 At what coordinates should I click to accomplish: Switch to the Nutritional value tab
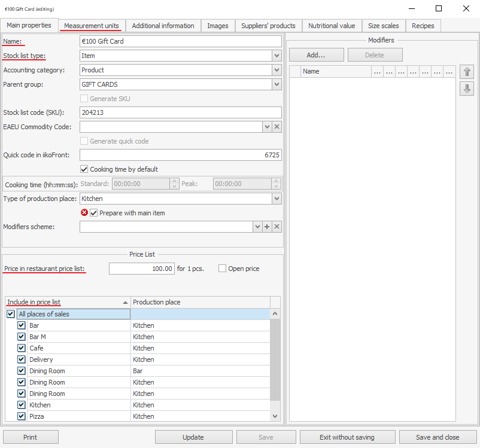[332, 26]
